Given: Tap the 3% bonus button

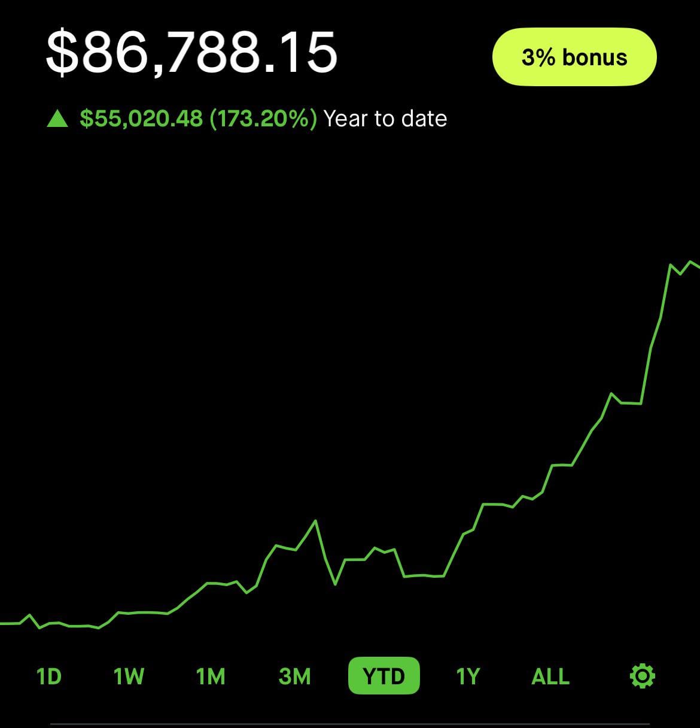Looking at the screenshot, I should point(574,57).
